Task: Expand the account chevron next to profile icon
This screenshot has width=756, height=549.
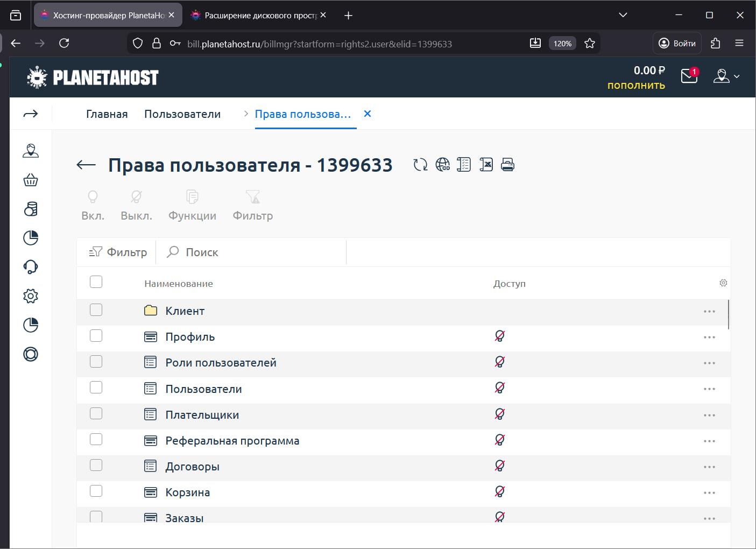Action: [x=736, y=76]
